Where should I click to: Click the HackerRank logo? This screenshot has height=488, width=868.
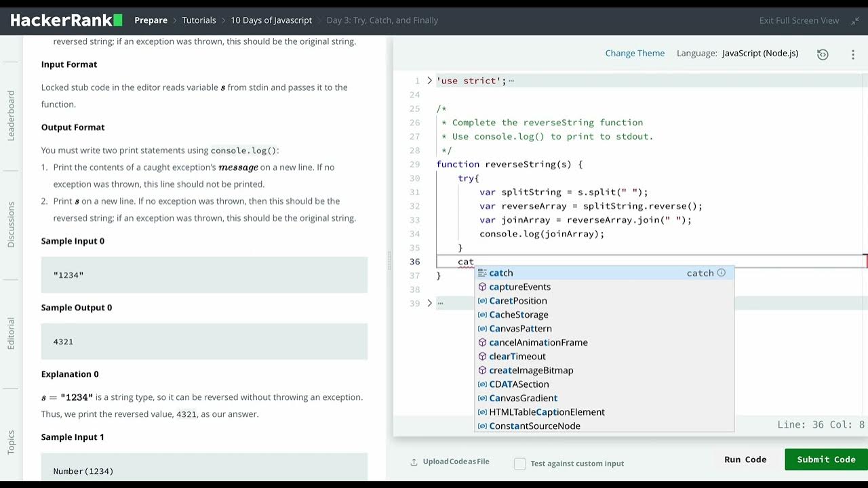point(66,20)
